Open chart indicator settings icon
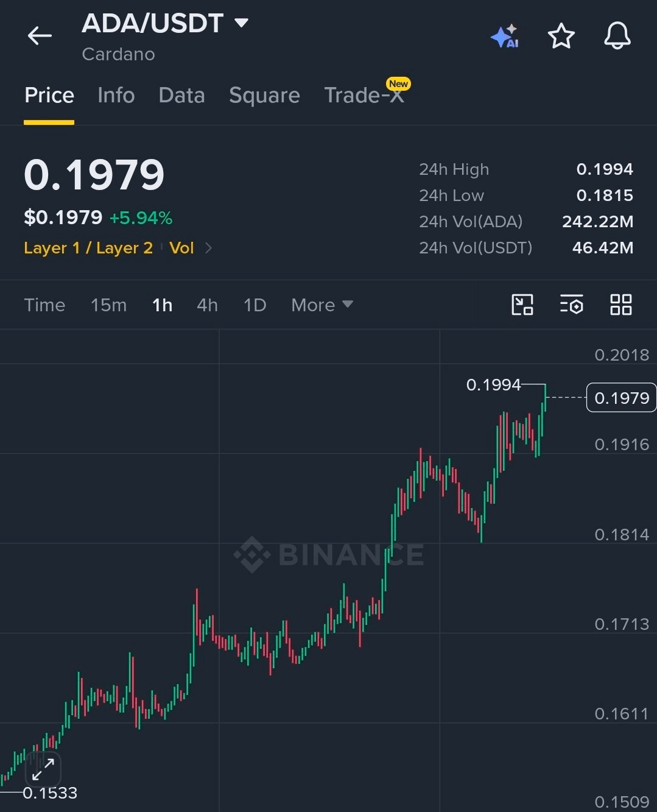Screen dimensions: 657x812 click(571, 305)
